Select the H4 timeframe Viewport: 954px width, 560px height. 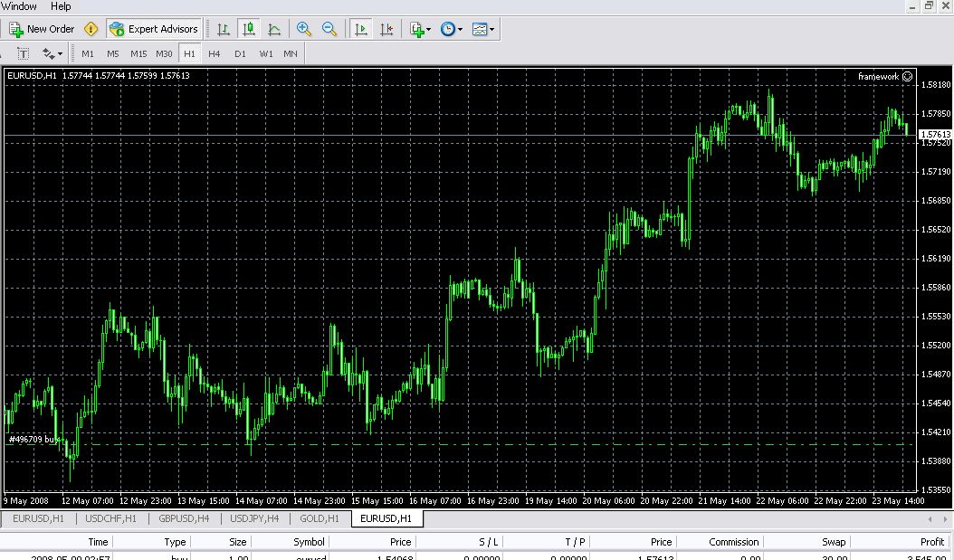pyautogui.click(x=215, y=53)
